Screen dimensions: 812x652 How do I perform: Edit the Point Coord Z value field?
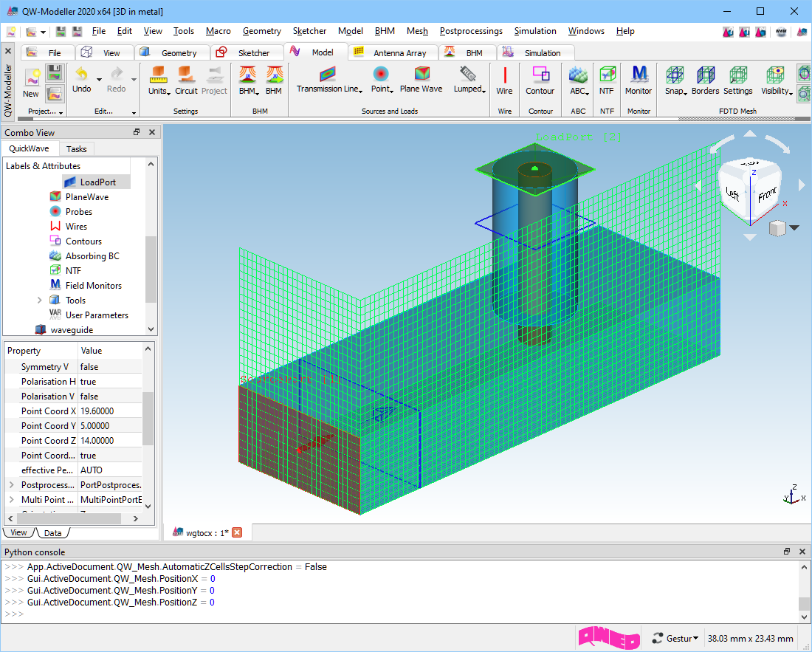point(110,440)
